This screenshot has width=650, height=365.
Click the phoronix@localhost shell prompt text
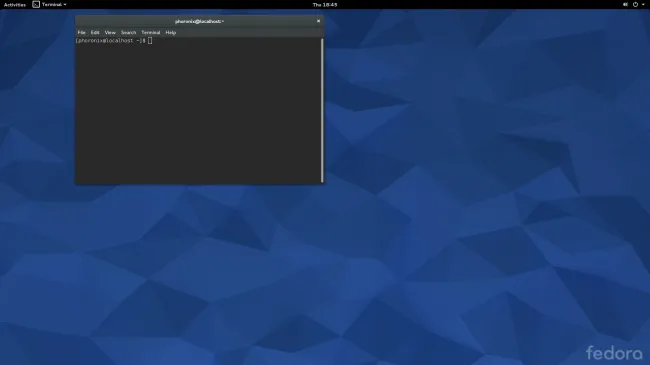pos(111,41)
